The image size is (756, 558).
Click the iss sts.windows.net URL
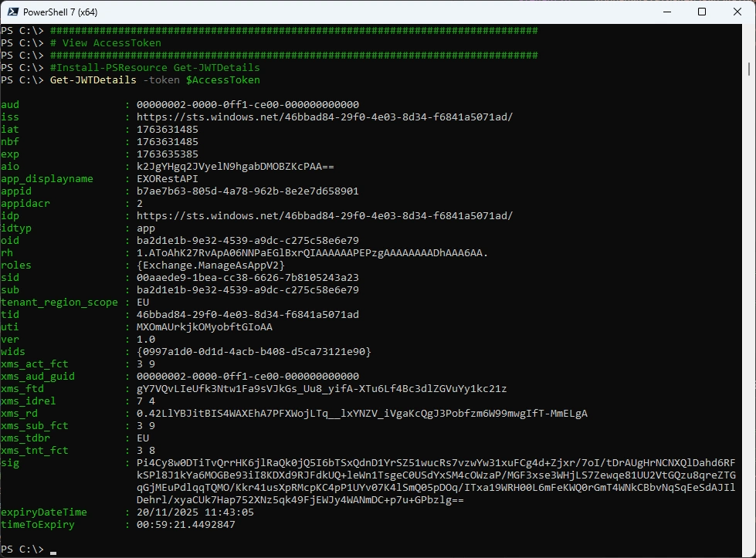coord(324,117)
